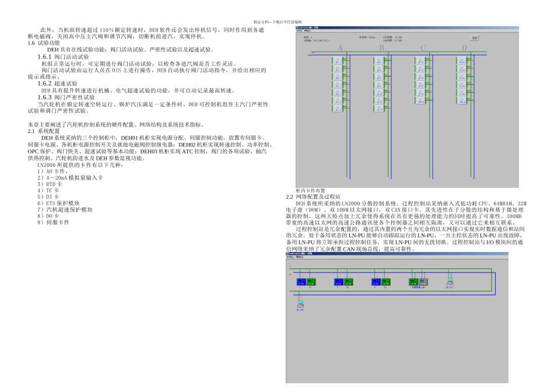Select workstation computer icon labeled 101
The height and width of the screenshot is (392, 554).
450,282
